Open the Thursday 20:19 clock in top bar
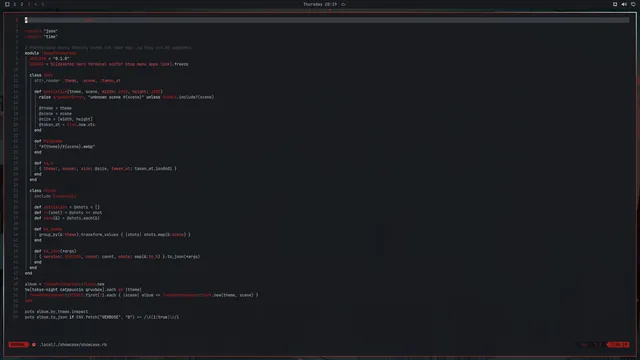The width and height of the screenshot is (640, 360). point(320,4)
